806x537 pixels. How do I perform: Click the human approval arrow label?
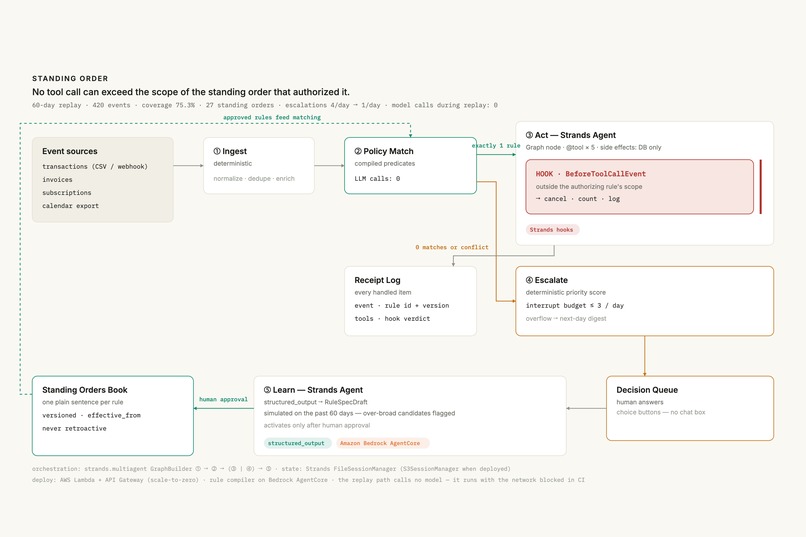tap(223, 399)
